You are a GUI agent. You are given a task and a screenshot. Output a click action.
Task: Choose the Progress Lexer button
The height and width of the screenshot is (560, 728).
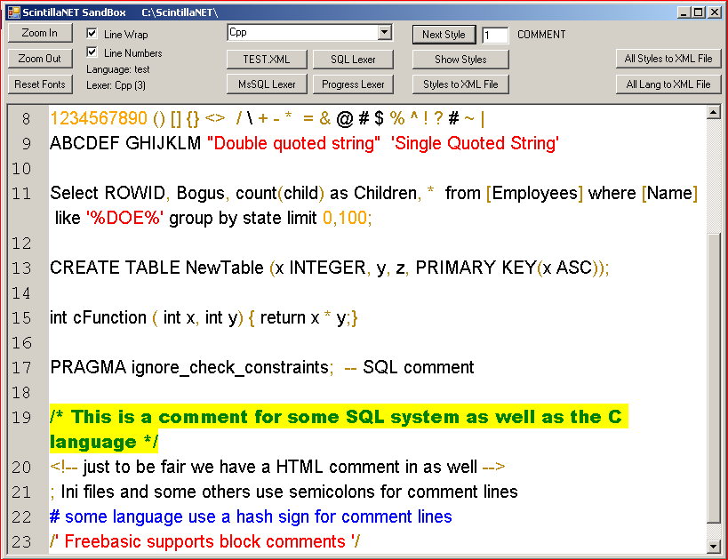tap(353, 84)
